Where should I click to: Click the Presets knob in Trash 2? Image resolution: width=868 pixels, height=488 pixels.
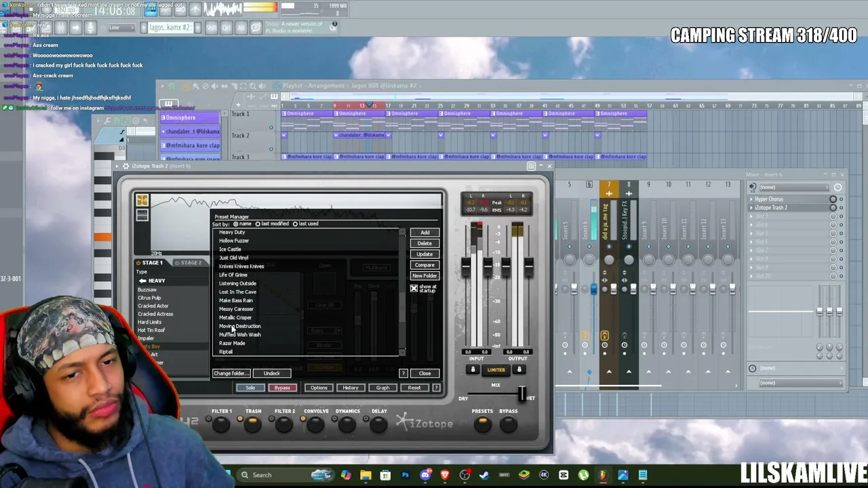pos(482,424)
